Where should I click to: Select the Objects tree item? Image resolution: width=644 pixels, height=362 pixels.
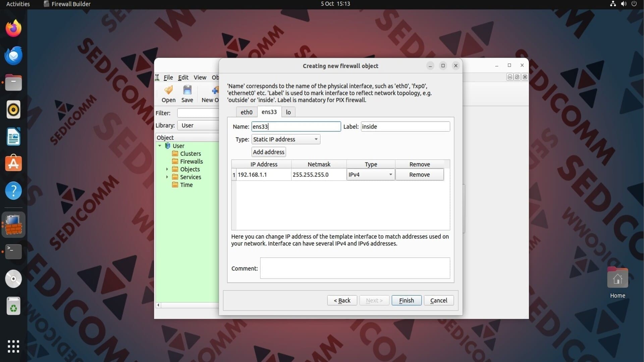[190, 169]
